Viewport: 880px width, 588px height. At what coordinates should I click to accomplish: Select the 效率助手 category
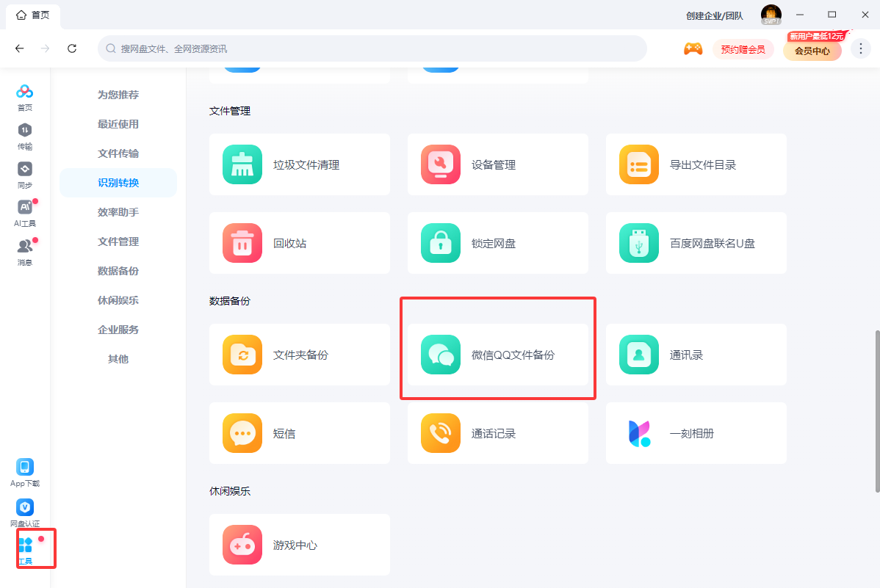coord(118,211)
